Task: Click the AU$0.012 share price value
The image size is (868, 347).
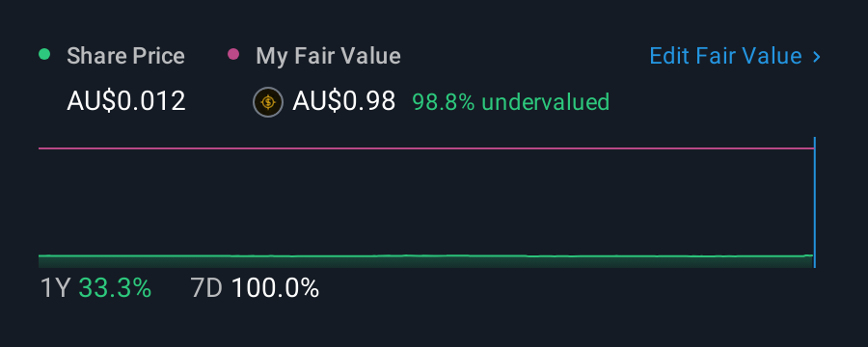Action: [x=126, y=102]
